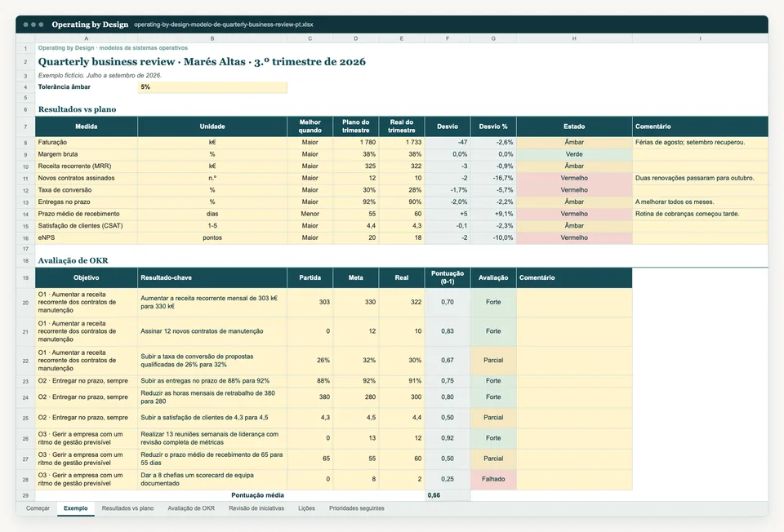
Task: Switch to Resultados vs plano tab
Action: pos(127,508)
